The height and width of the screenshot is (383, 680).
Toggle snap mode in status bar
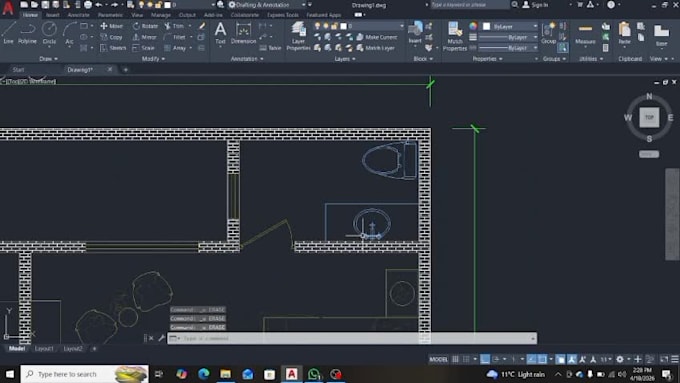click(466, 359)
